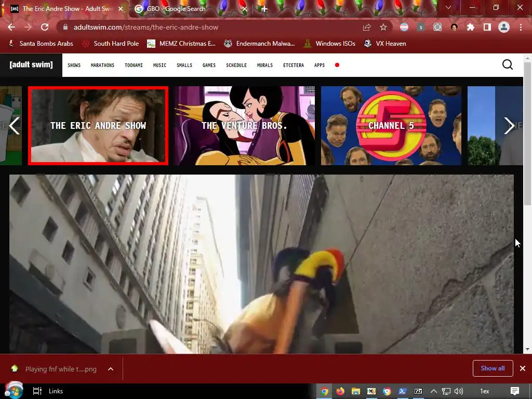
Task: Open the Chrome profile avatar
Action: [x=504, y=27]
